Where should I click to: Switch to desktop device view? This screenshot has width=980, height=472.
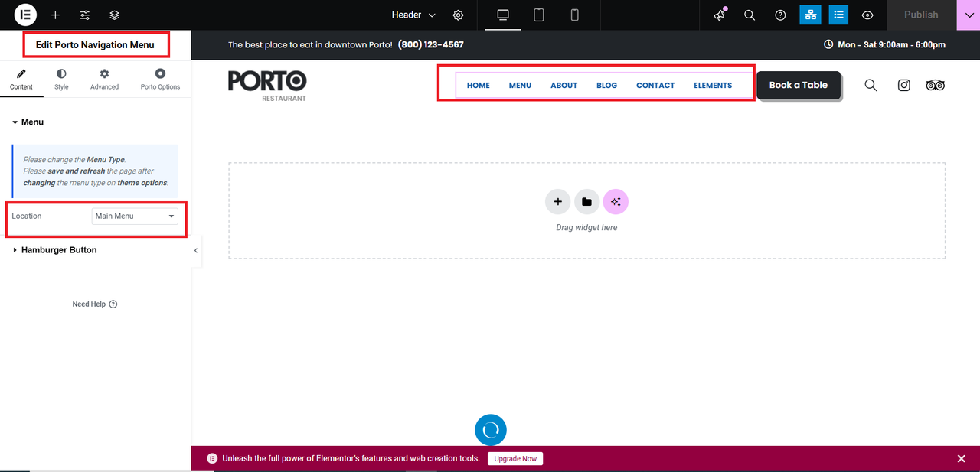click(503, 15)
